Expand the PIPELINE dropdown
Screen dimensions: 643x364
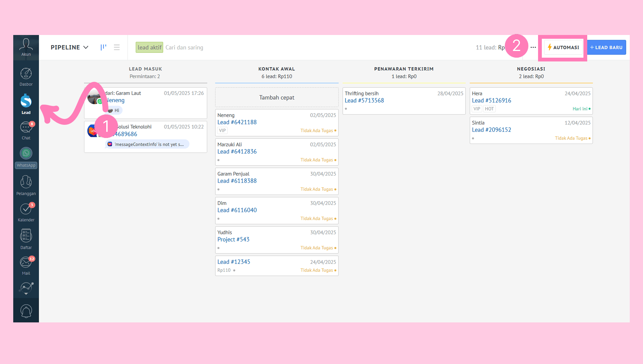pyautogui.click(x=69, y=47)
